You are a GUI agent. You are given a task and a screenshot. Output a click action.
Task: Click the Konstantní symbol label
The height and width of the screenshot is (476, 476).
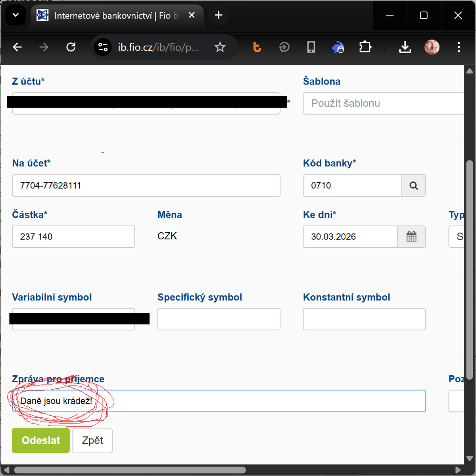(x=347, y=297)
